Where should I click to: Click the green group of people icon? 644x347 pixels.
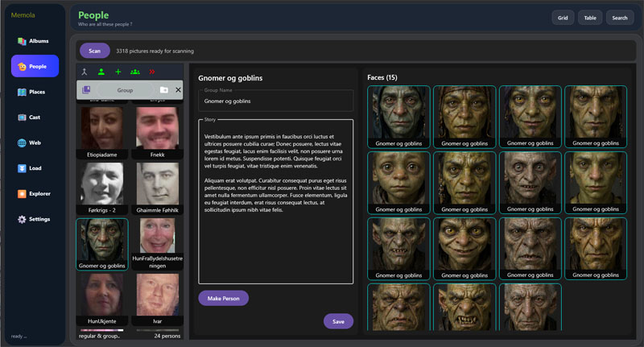pyautogui.click(x=135, y=72)
